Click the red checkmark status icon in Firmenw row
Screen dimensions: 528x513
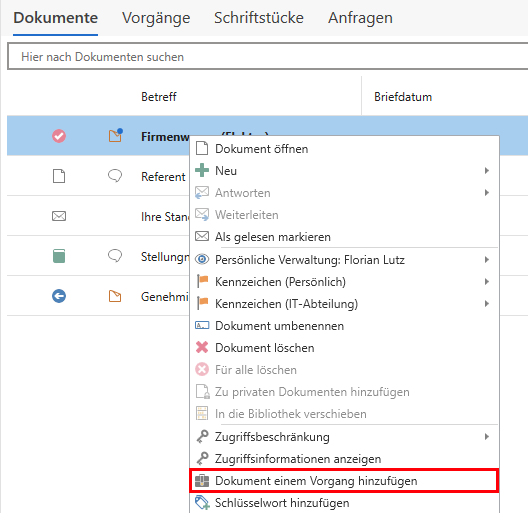(59, 136)
